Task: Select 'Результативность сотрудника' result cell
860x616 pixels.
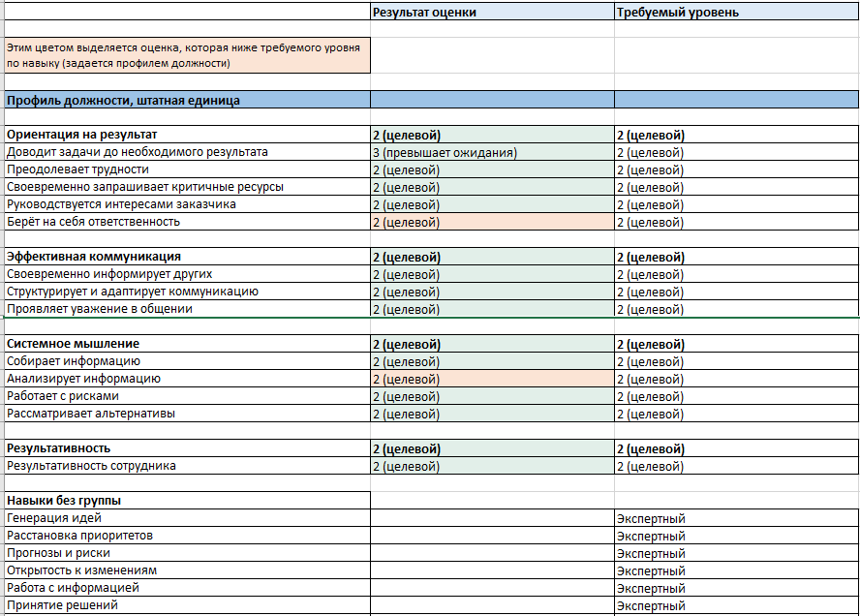Action: pyautogui.click(x=492, y=466)
